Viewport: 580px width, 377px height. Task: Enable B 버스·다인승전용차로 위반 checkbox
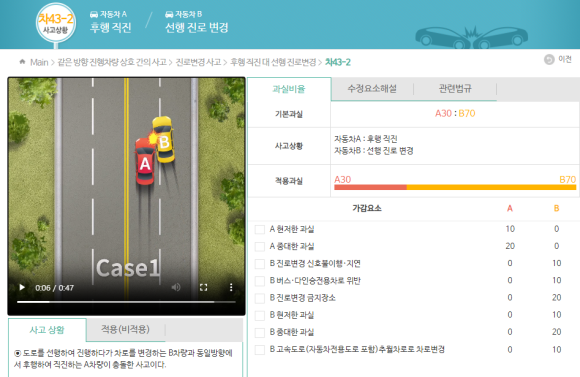(260, 281)
